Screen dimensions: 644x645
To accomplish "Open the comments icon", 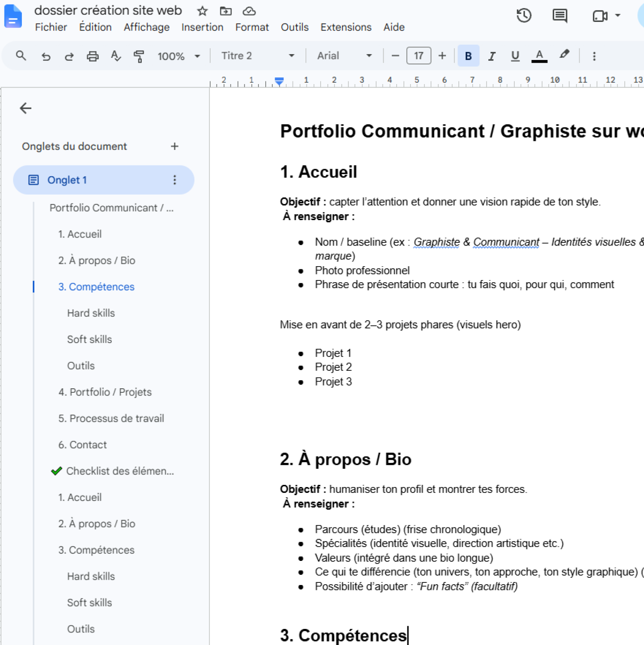I will tap(559, 16).
